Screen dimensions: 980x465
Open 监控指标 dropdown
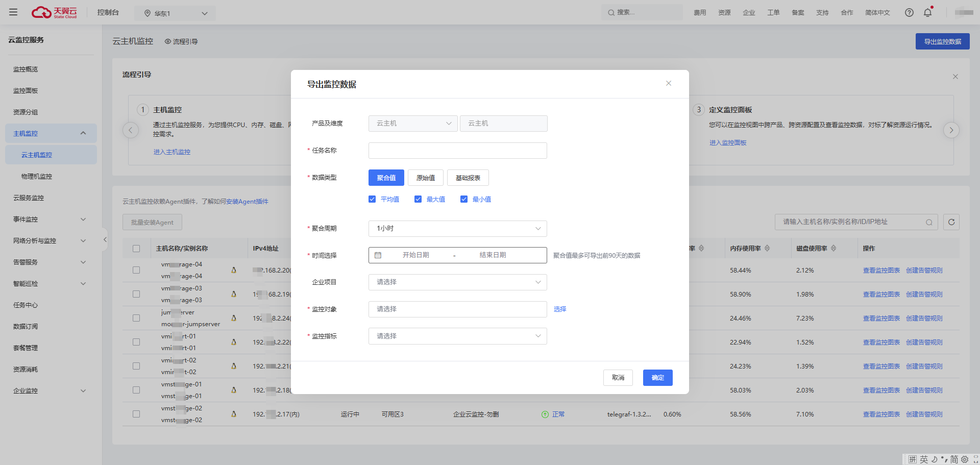458,336
